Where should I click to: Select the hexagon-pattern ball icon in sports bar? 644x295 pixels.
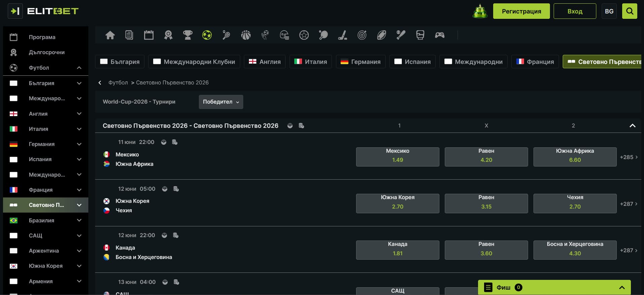[304, 35]
